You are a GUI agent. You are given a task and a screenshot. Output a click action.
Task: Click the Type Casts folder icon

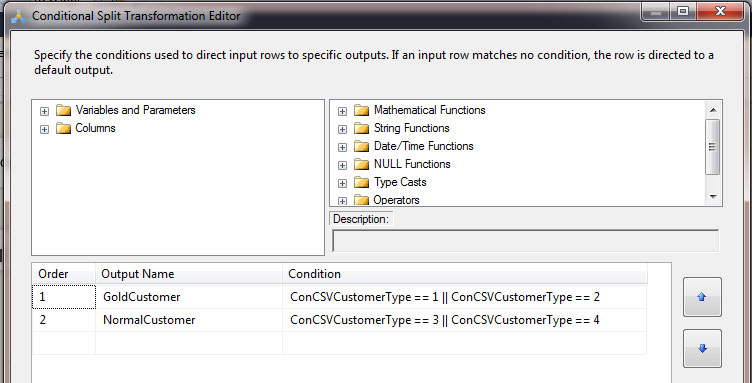coord(361,183)
